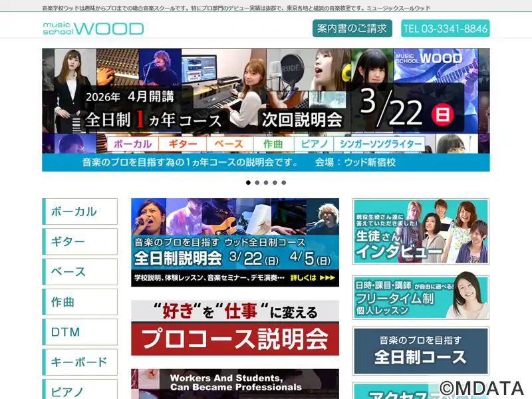Select the first carousel dot
Viewport: 532px width, 399px height.
pyautogui.click(x=248, y=182)
